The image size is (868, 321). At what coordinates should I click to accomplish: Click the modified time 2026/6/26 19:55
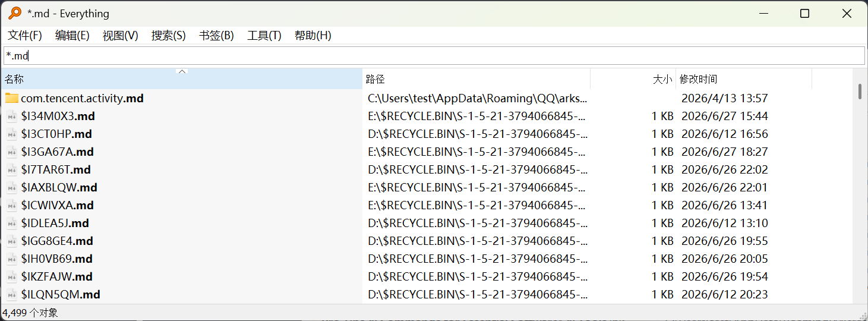coord(724,241)
